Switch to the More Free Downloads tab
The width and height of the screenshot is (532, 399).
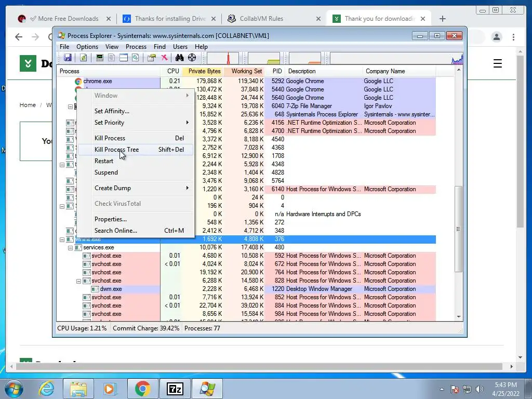64,19
